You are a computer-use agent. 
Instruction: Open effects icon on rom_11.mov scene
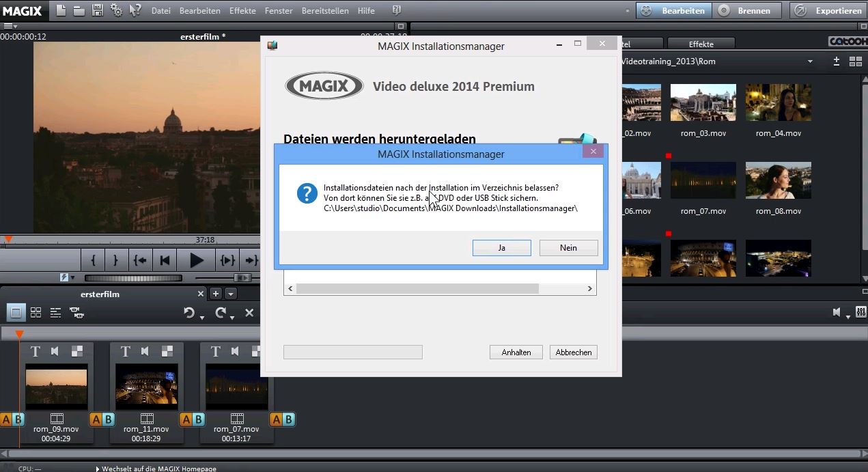167,351
